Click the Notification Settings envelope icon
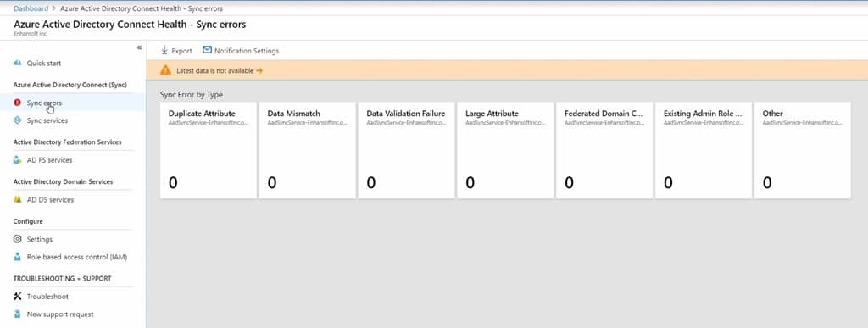The height and width of the screenshot is (328, 868). coord(207,50)
